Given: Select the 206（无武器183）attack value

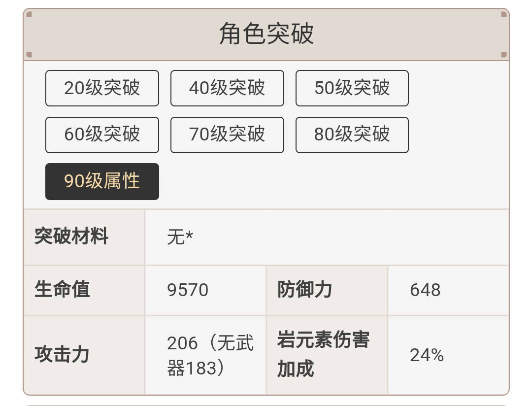Looking at the screenshot, I should 210,355.
